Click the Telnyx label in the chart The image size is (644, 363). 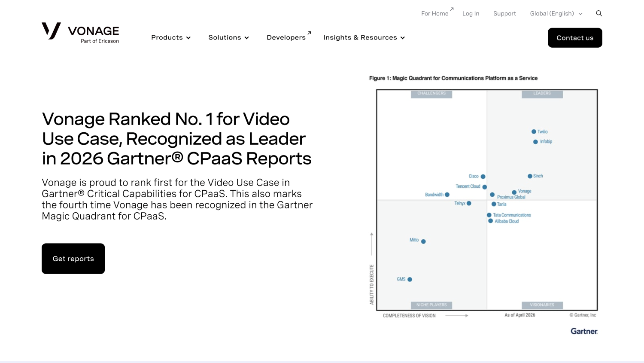(460, 204)
